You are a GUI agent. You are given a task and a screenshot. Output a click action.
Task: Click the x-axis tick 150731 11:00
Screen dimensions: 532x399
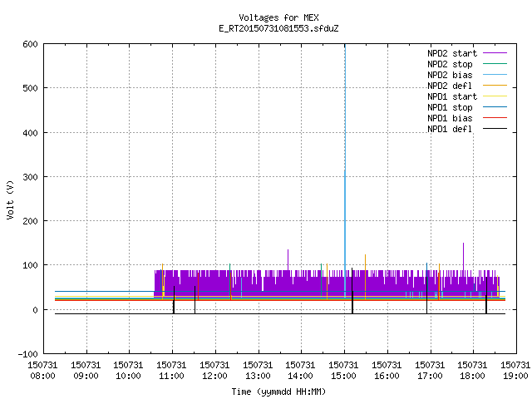point(172,371)
